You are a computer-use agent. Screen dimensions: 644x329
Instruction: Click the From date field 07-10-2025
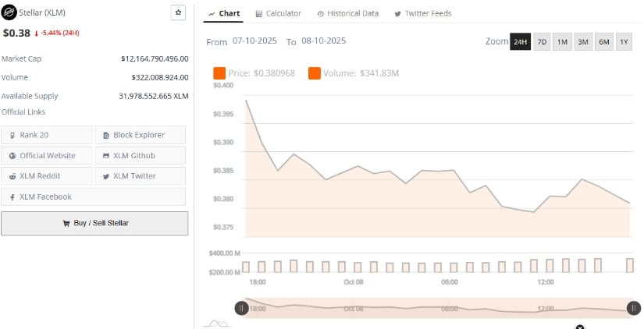(x=256, y=41)
